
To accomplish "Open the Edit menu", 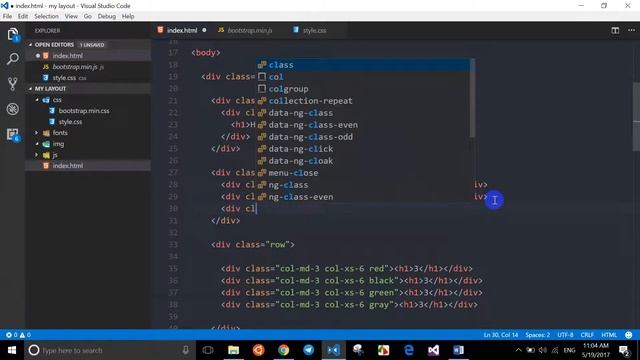I will tap(23, 16).
